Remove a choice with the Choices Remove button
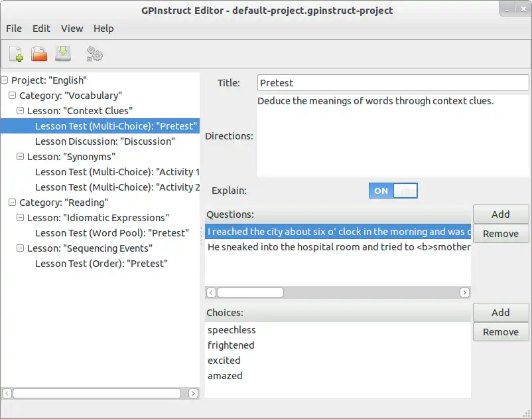 [x=501, y=332]
